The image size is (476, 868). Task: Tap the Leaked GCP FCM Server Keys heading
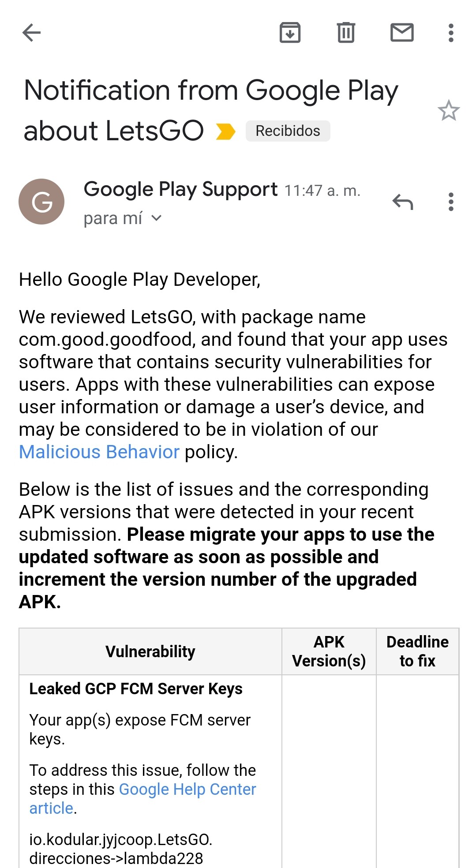136,689
